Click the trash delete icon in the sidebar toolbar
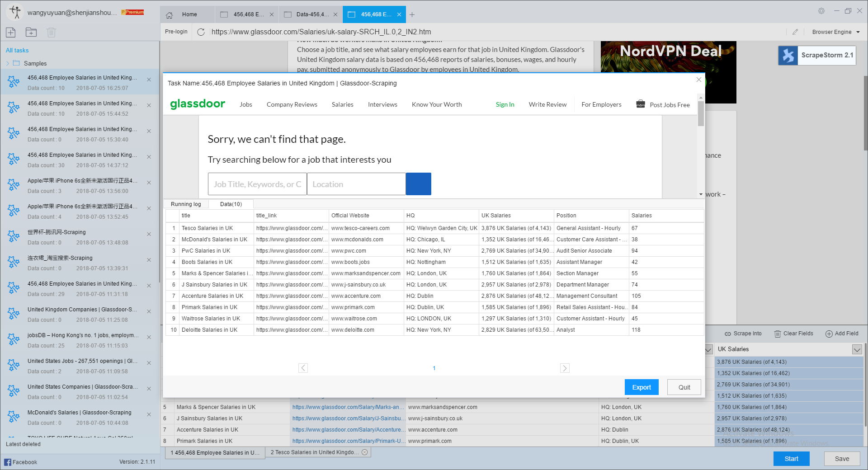868x470 pixels. 51,32
